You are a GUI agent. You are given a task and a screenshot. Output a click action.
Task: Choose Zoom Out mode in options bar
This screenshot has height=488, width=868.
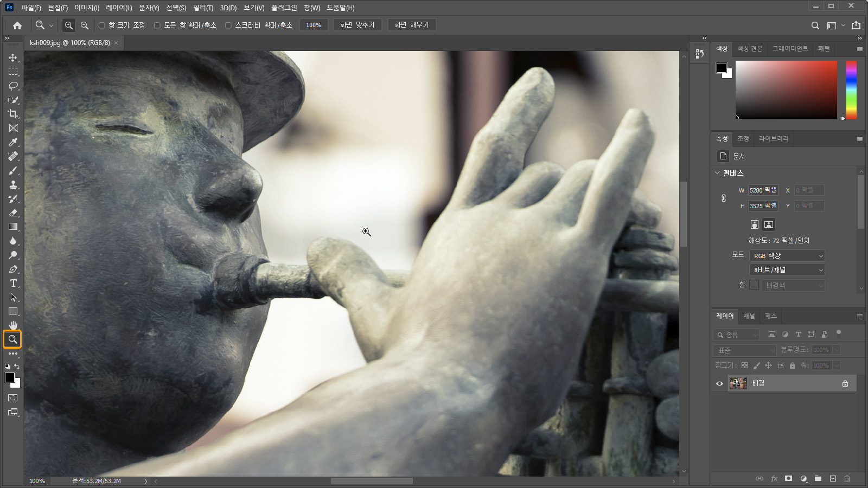point(85,25)
